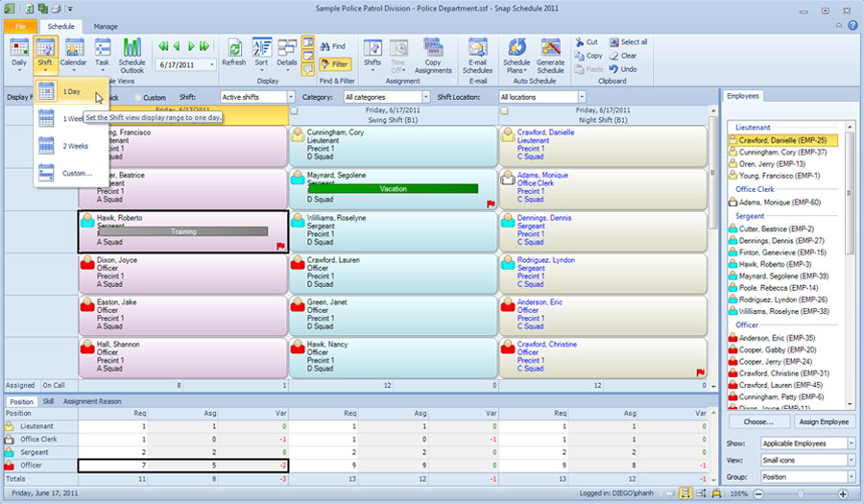Click the Vacation bar on Maynard, Segolene
Viewport: 864px width, 504px height.
tap(393, 188)
